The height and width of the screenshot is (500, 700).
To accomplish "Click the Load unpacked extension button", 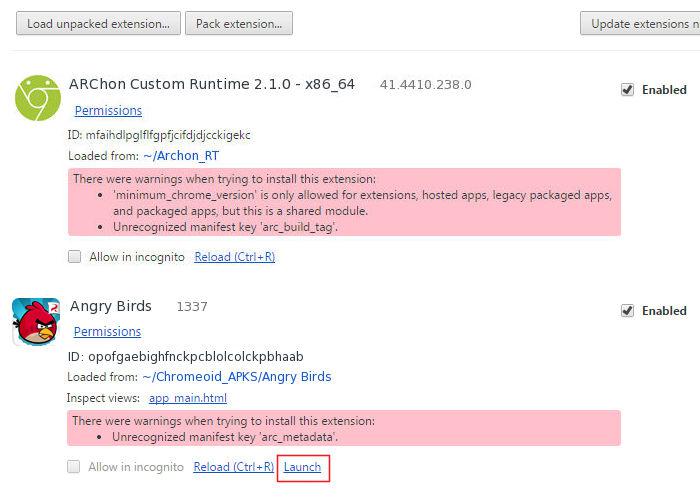I will tap(98, 23).
